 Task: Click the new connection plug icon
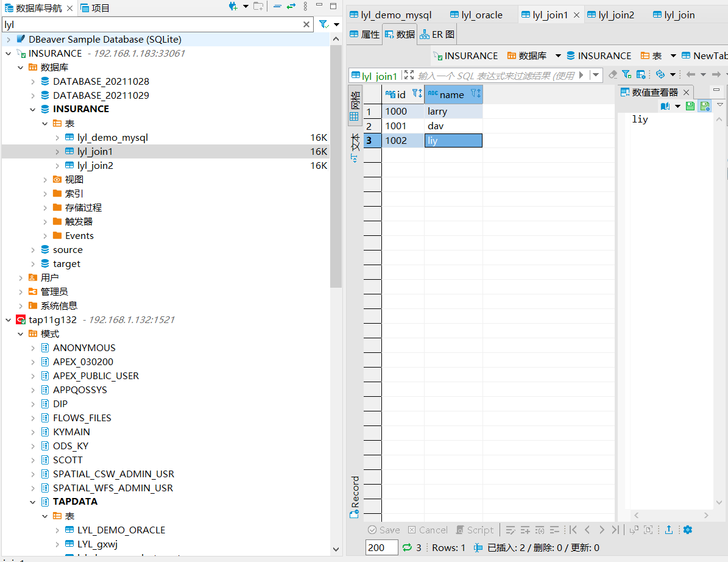[x=233, y=7]
